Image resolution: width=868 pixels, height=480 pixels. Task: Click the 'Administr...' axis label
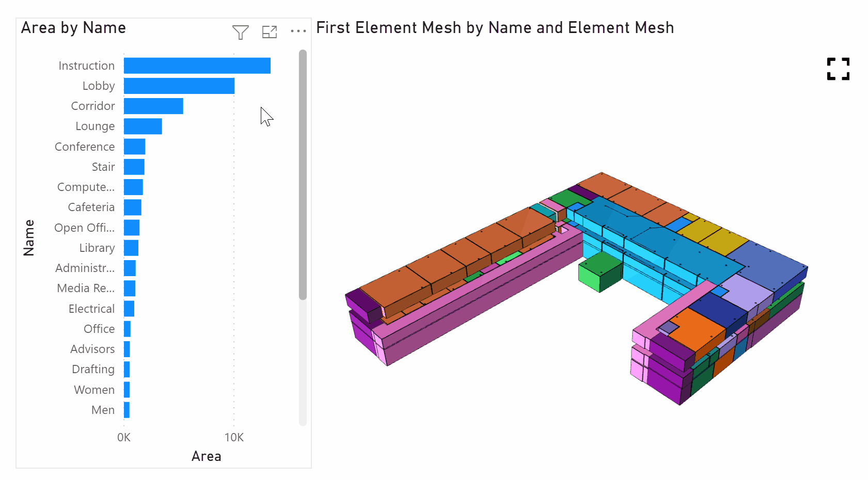(85, 268)
